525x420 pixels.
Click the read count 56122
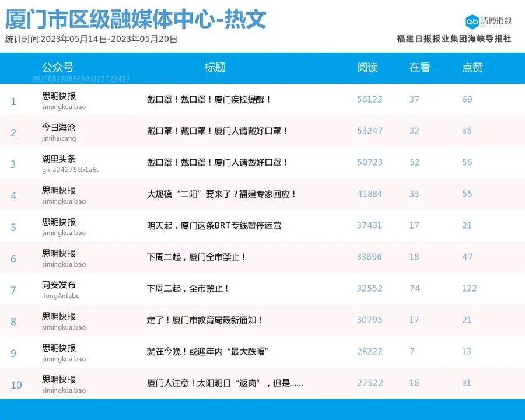tap(370, 100)
